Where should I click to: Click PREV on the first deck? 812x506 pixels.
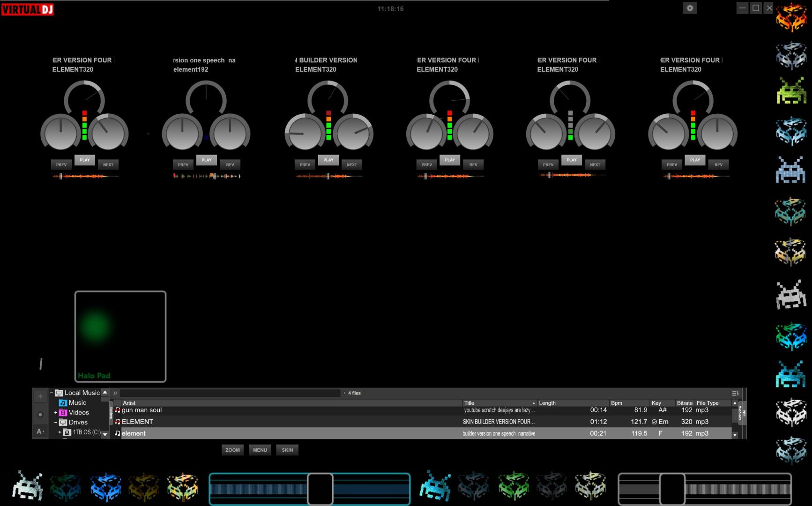61,164
